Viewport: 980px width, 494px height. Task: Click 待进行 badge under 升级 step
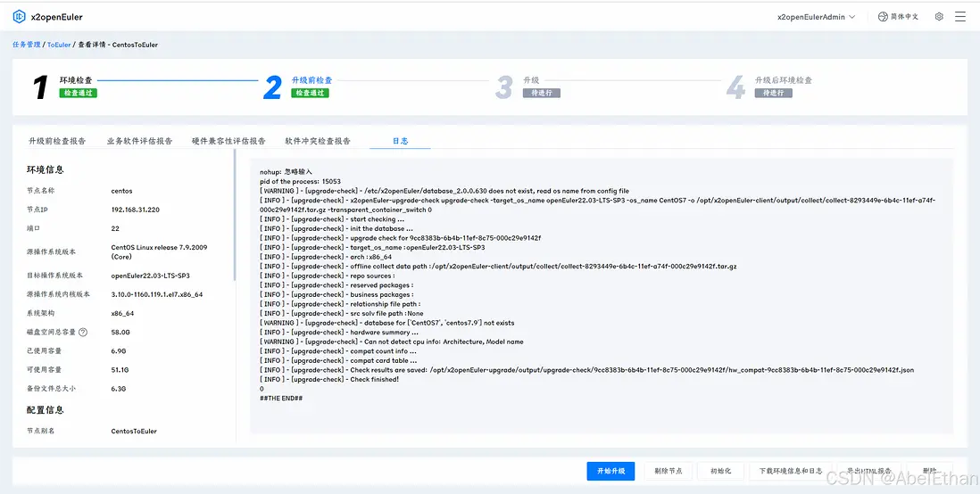pos(541,93)
